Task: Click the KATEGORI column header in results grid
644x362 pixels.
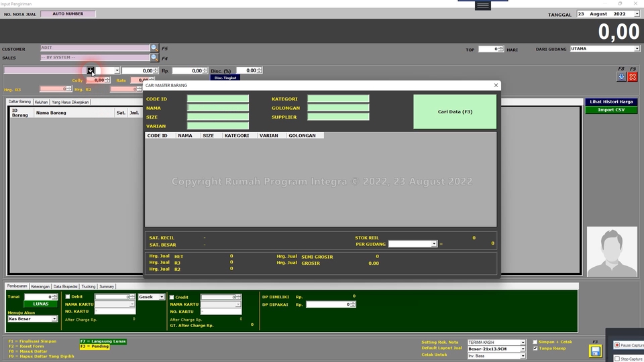Action: pos(239,135)
